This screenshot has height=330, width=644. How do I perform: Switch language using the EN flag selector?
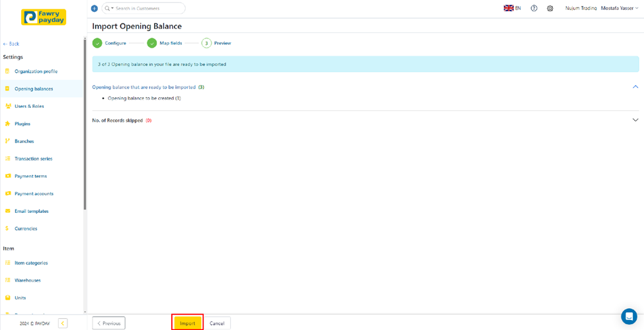point(512,9)
